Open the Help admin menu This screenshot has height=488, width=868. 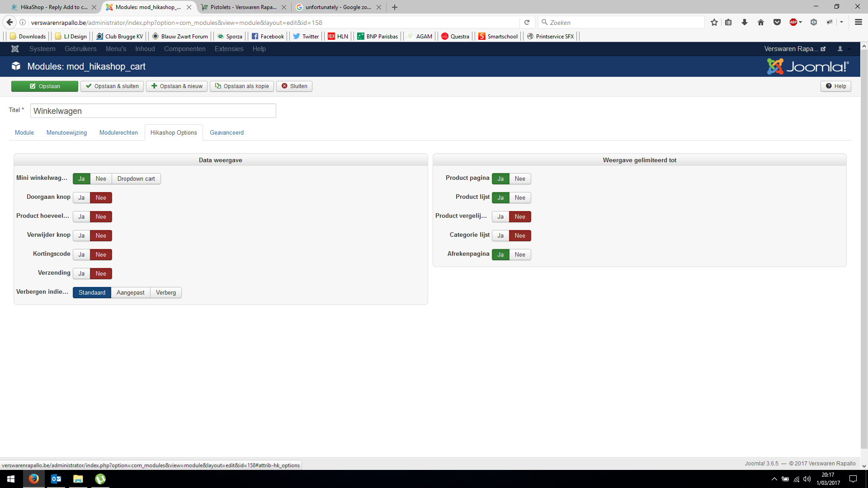(x=259, y=49)
